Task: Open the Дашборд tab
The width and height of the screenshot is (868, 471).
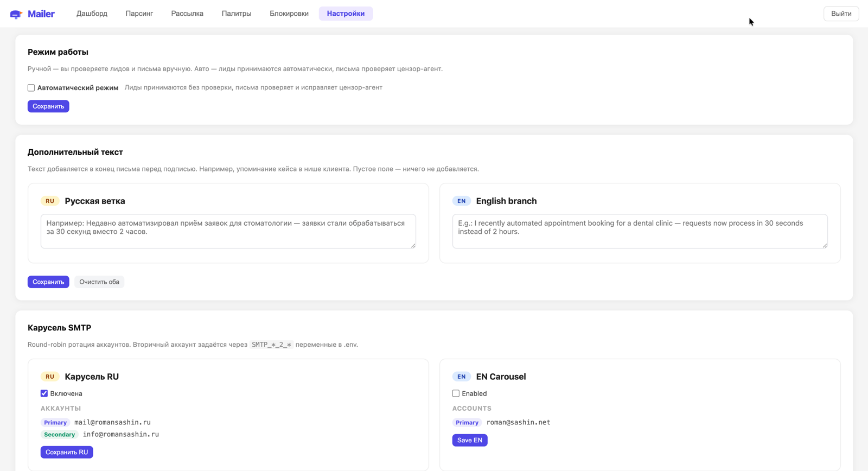Action: click(x=92, y=14)
